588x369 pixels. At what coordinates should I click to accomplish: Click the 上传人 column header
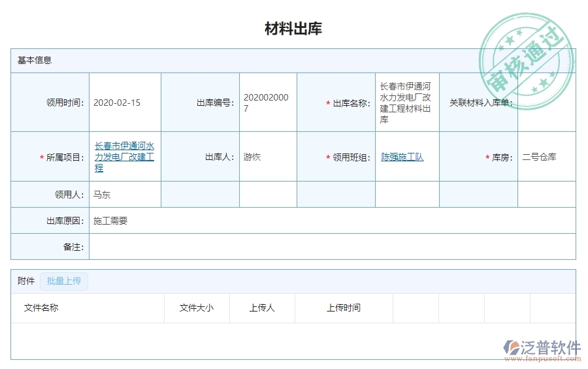click(x=262, y=308)
